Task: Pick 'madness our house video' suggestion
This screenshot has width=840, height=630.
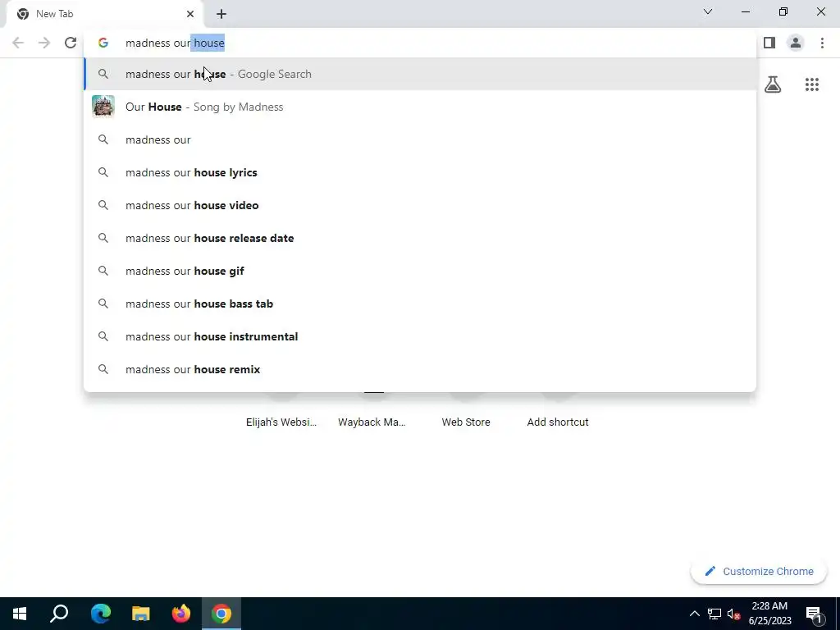Action: [x=420, y=205]
